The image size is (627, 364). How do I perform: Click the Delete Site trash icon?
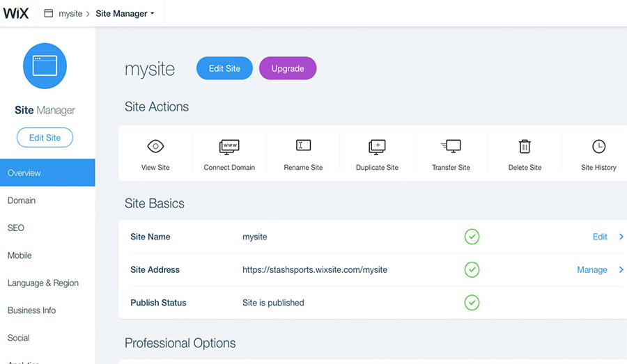(x=525, y=146)
